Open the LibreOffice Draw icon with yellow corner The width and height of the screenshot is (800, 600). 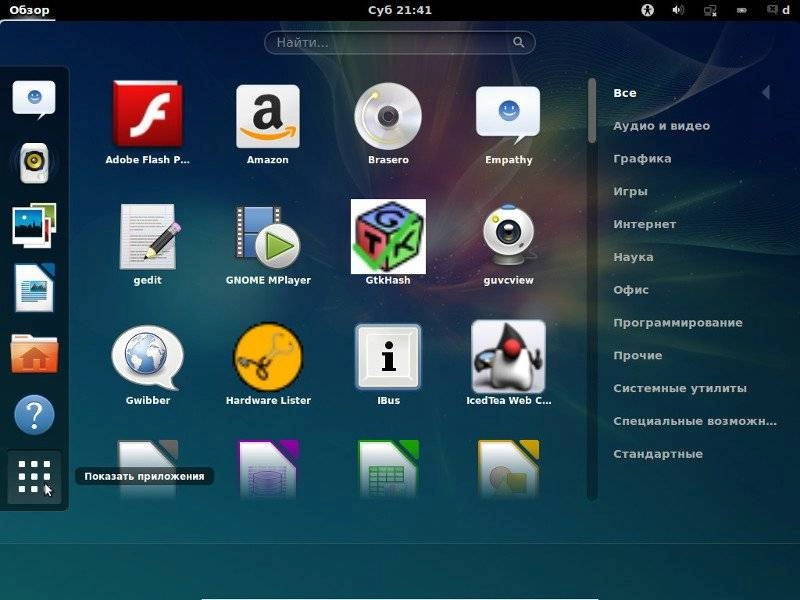click(x=508, y=469)
